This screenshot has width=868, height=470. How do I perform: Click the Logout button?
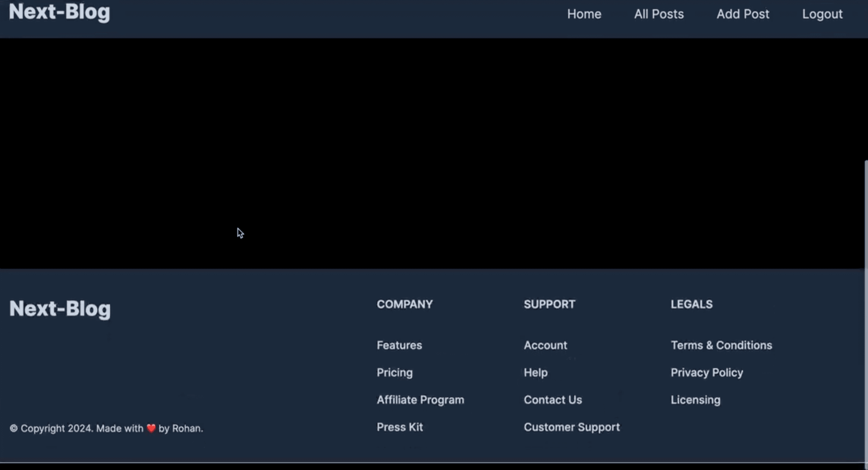click(822, 14)
